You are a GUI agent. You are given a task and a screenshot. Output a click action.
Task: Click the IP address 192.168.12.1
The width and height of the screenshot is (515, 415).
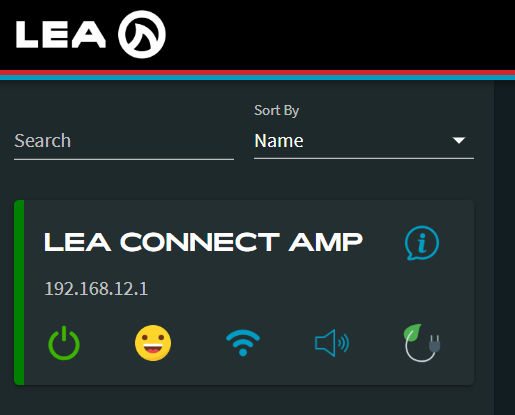pos(96,289)
